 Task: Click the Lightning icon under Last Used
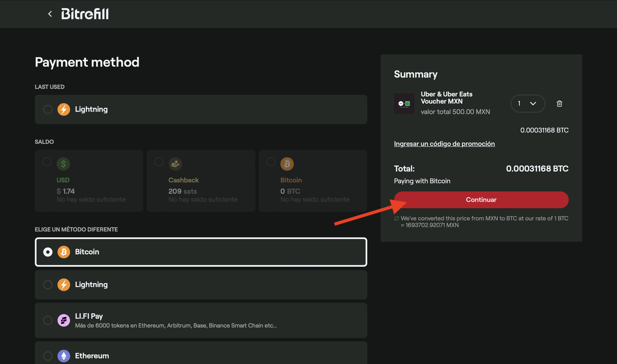point(64,109)
